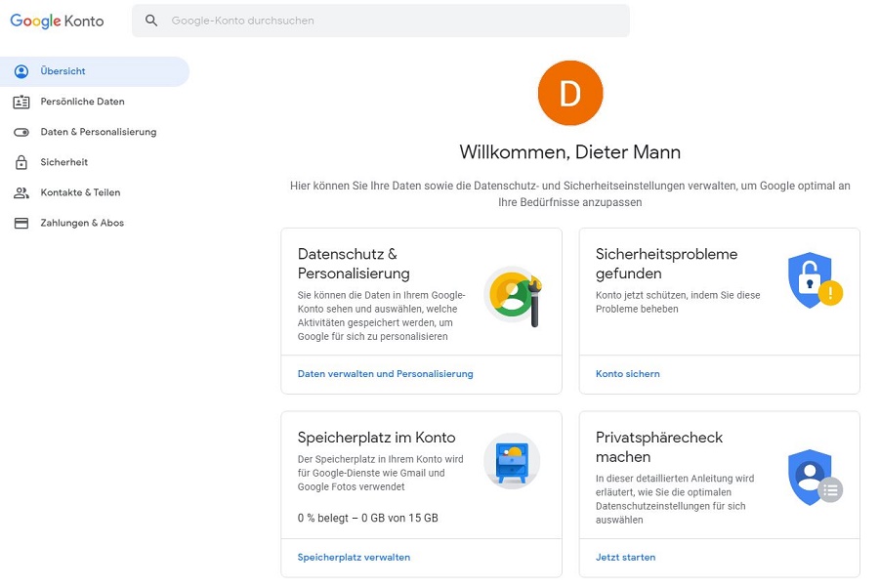Image resolution: width=879 pixels, height=588 pixels.
Task: Click the Zahlungen & Abos card icon
Action: 21,223
